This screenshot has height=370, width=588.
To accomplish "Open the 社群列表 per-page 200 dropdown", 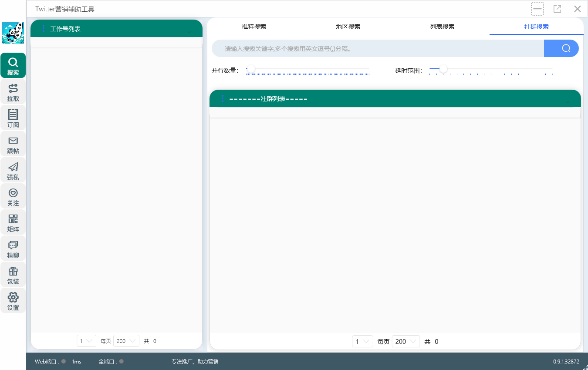I will pos(406,342).
